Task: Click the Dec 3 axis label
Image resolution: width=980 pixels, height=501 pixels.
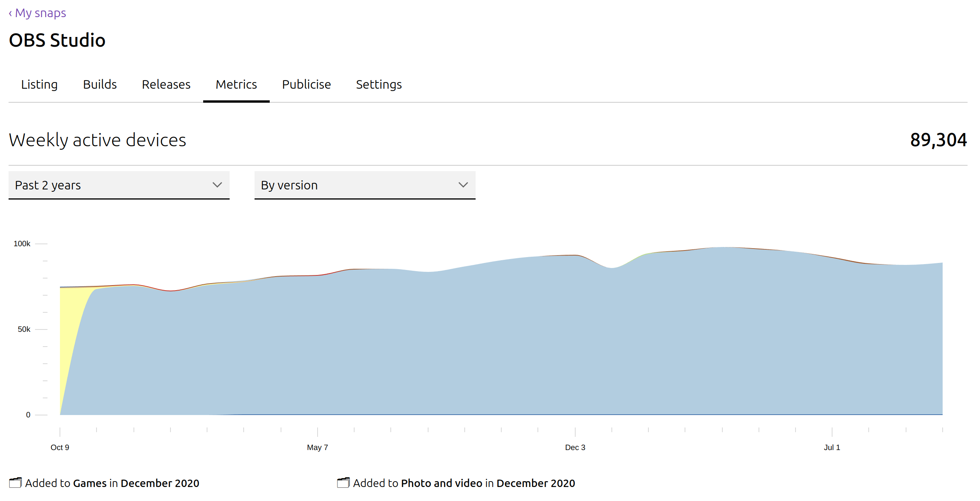Action: pyautogui.click(x=575, y=447)
